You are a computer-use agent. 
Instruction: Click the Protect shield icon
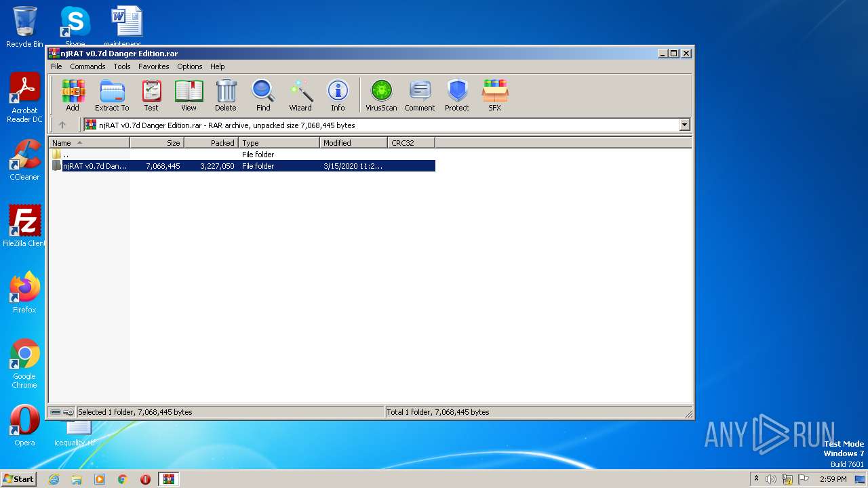(457, 96)
